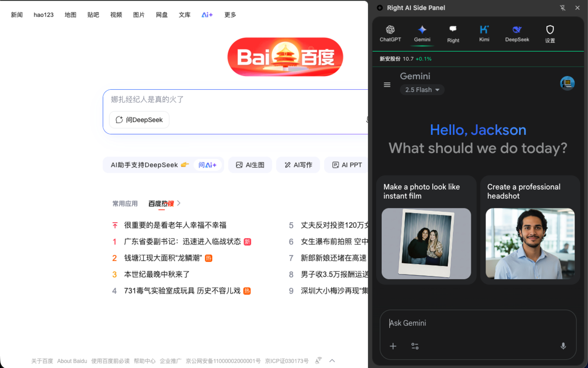Open the Right chat assistant
The height and width of the screenshot is (368, 588).
pos(453,34)
